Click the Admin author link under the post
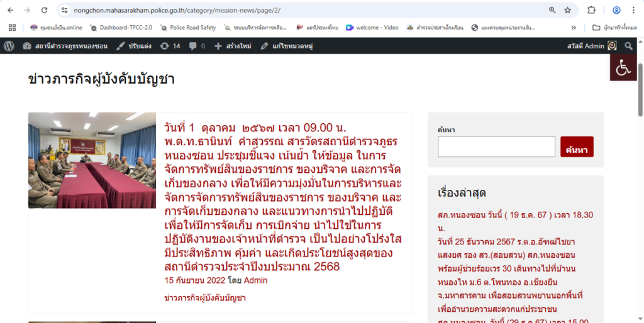 pos(255,280)
